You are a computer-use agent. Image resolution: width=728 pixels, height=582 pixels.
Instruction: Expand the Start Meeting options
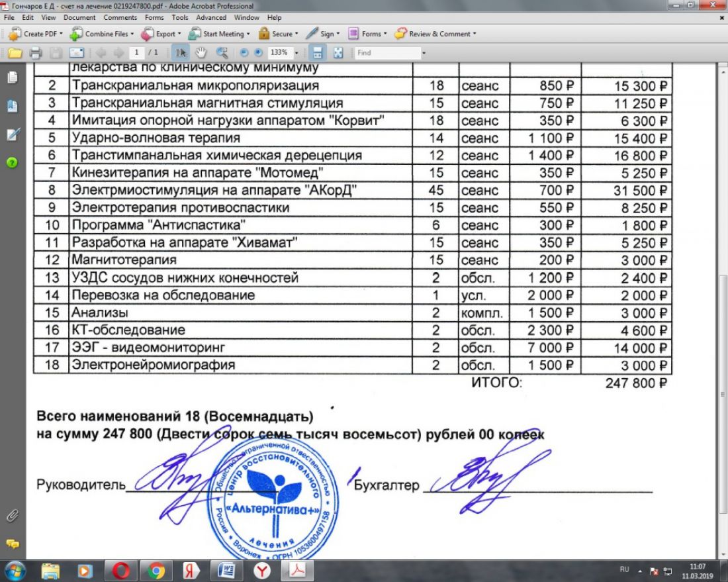[x=219, y=34]
